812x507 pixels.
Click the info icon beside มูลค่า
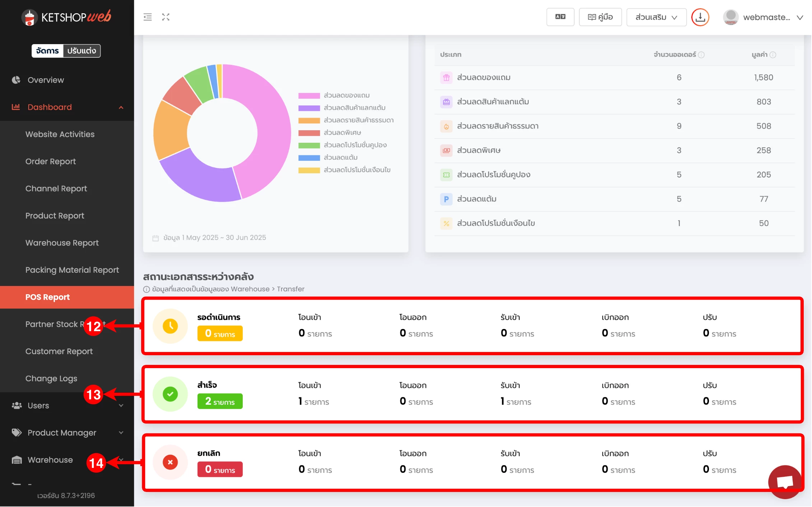[773, 55]
